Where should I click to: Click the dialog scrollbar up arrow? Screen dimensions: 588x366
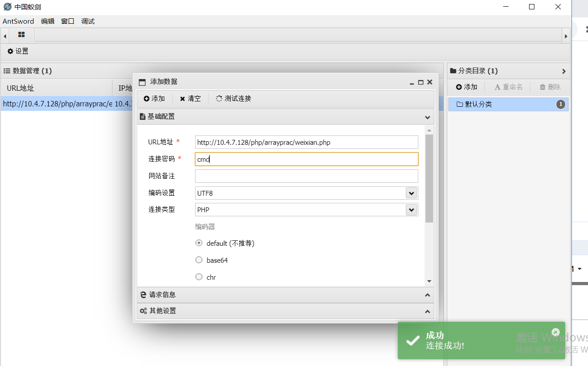(x=430, y=130)
